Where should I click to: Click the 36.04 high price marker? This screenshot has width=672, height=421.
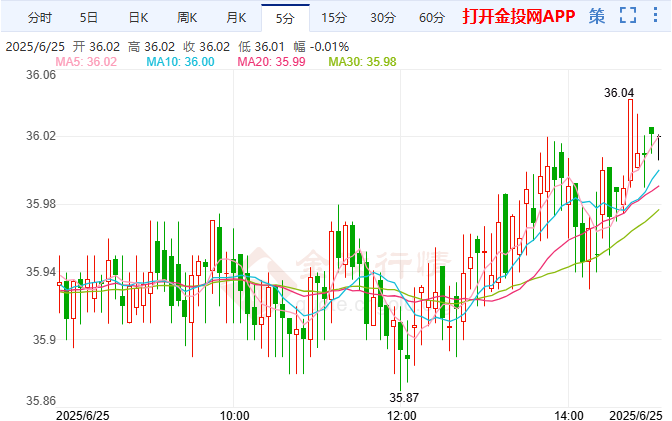[619, 93]
